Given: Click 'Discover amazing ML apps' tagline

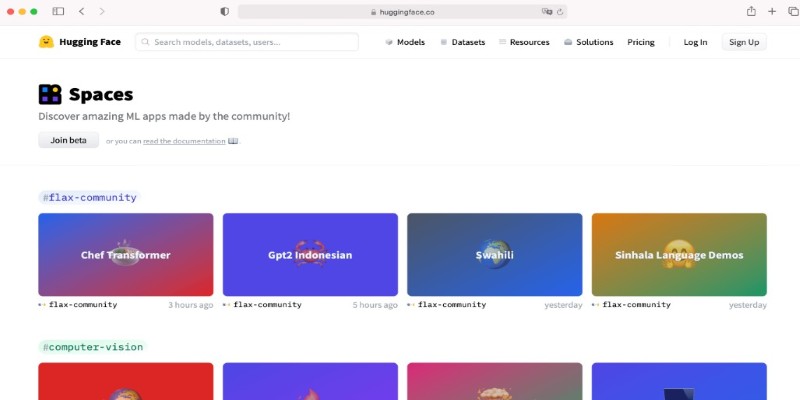Looking at the screenshot, I should (x=164, y=116).
